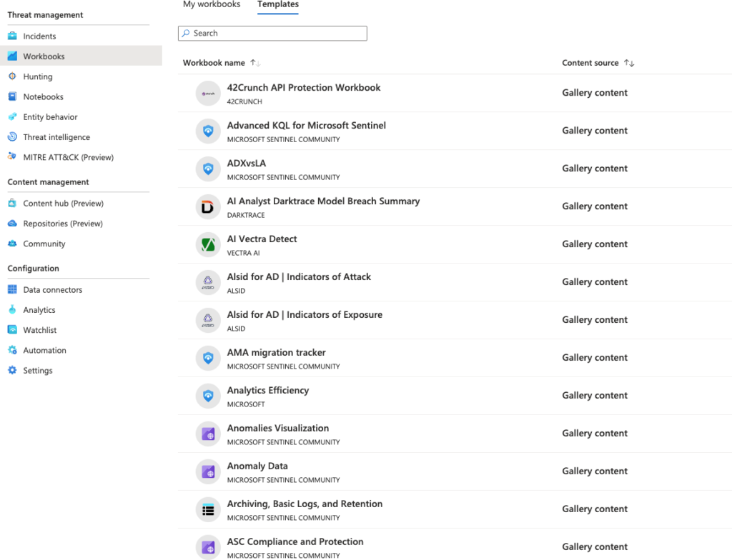
Task: Click the Repositories cloud icon
Action: pos(13,223)
